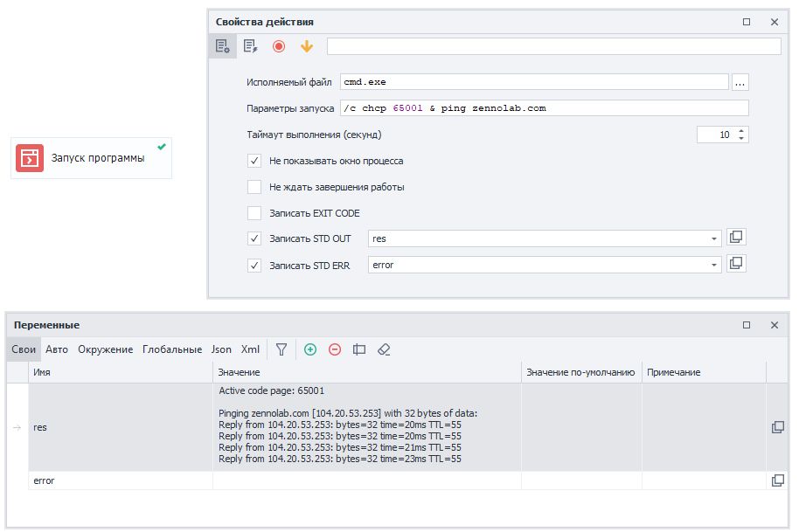Click the empty value cell of error

pyautogui.click(x=367, y=480)
